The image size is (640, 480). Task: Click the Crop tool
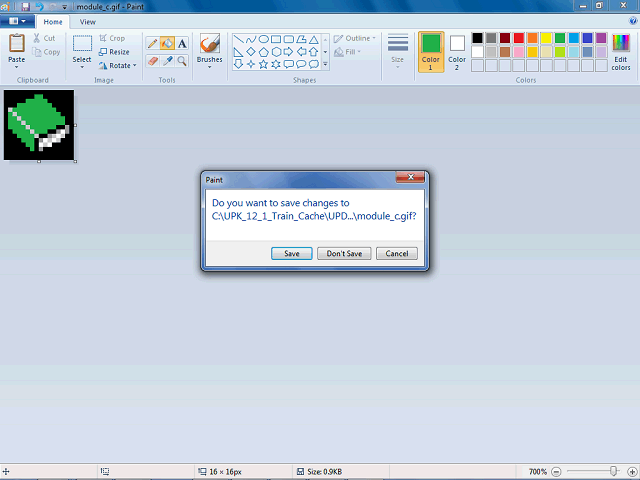click(x=112, y=38)
